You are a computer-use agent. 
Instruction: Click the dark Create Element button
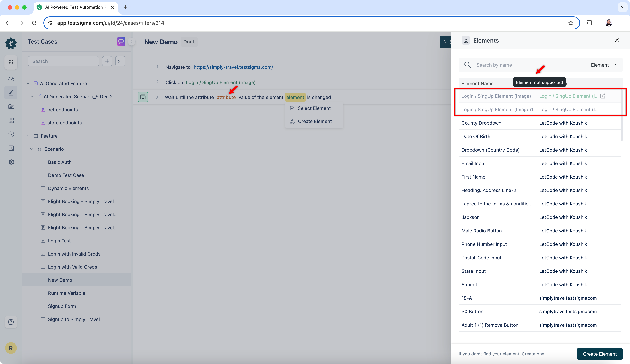[600, 354]
